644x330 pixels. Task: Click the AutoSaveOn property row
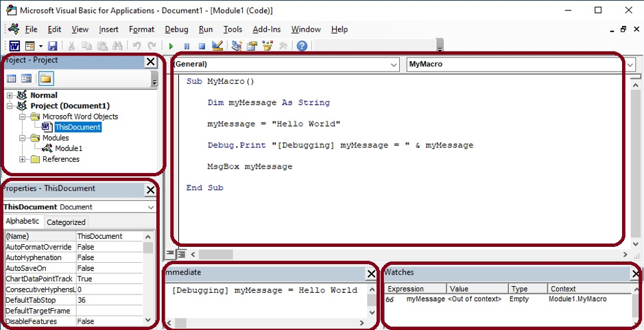pos(74,268)
